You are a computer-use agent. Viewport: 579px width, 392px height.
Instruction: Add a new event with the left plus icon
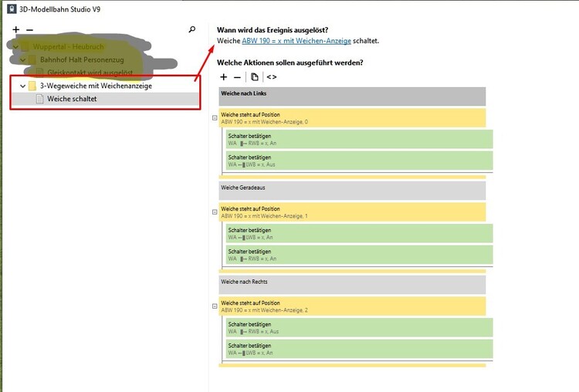(x=16, y=29)
